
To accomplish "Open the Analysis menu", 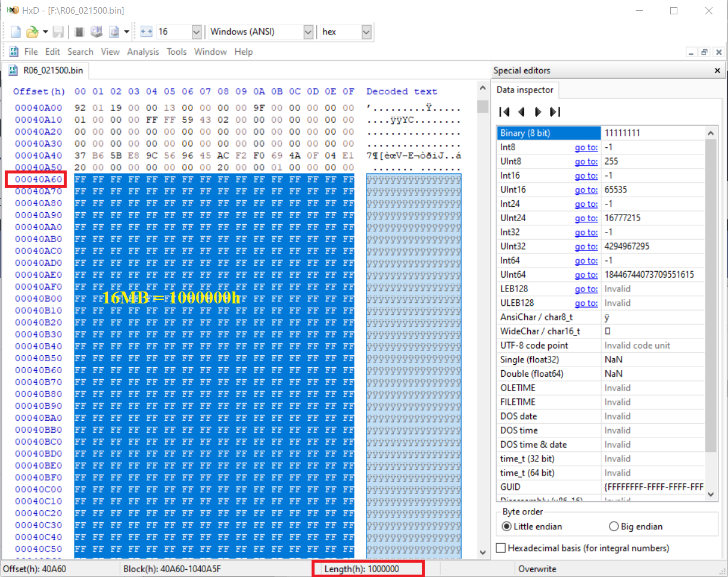I will (143, 52).
